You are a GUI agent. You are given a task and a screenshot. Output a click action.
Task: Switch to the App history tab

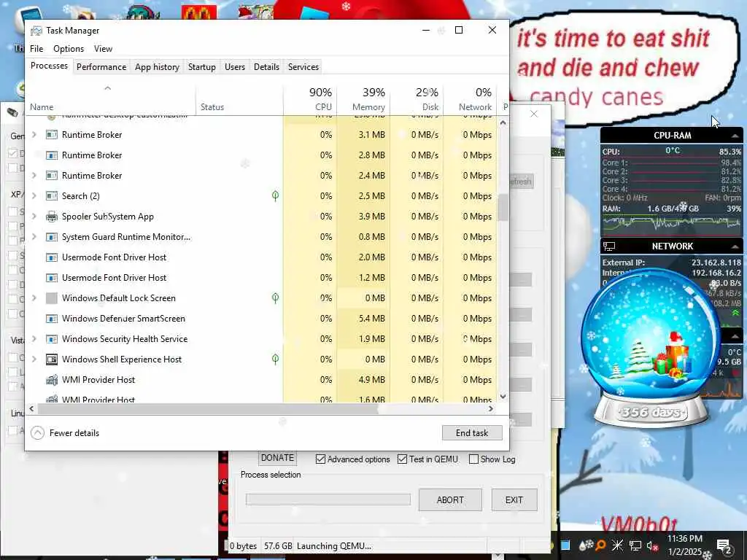(x=158, y=67)
